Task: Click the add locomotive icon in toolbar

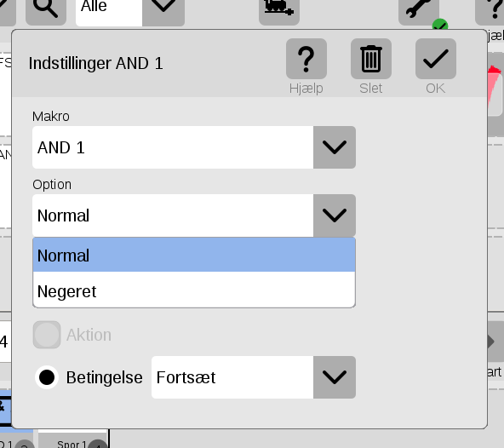Action: 279,9
